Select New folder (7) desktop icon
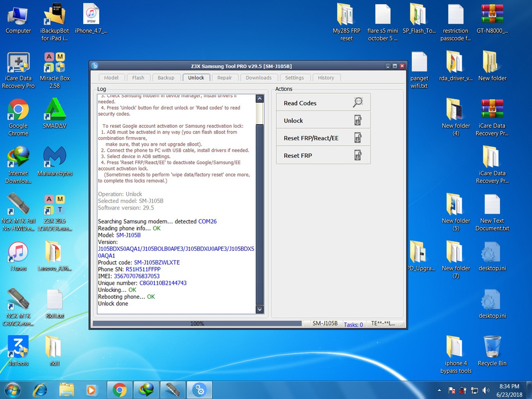Viewport: 532px width, 399px height. click(x=456, y=260)
